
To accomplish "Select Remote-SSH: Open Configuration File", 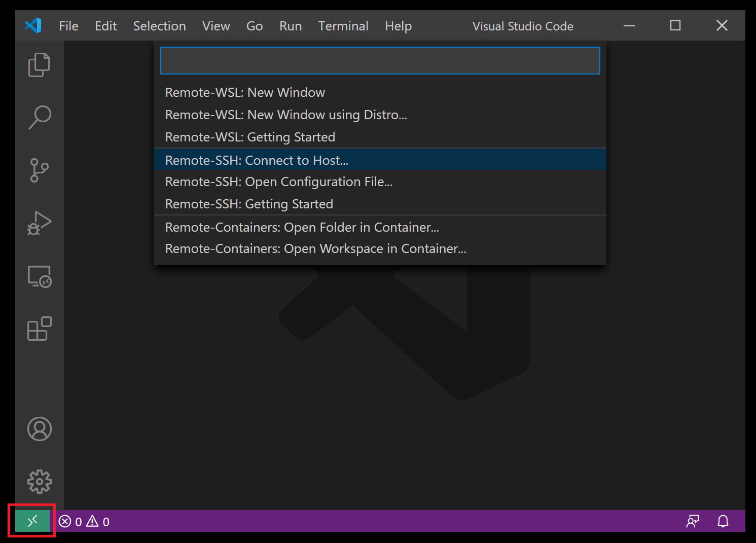I will 278,182.
